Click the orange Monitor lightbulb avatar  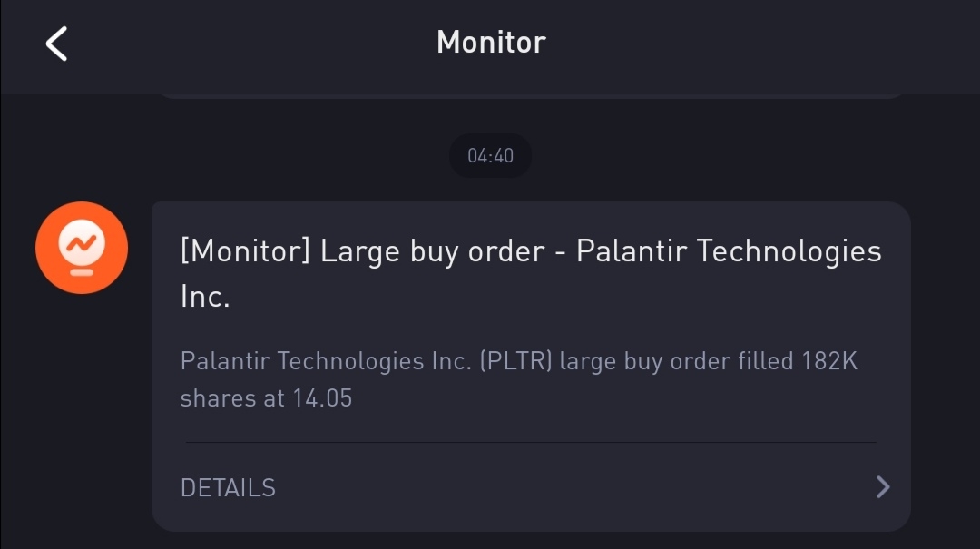click(82, 249)
